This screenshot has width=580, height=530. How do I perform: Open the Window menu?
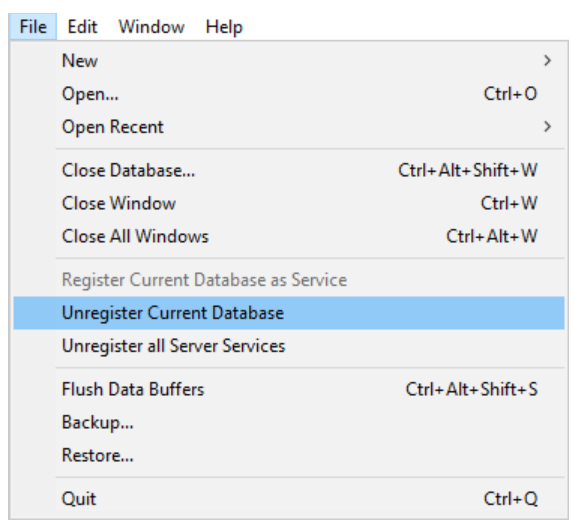[151, 27]
